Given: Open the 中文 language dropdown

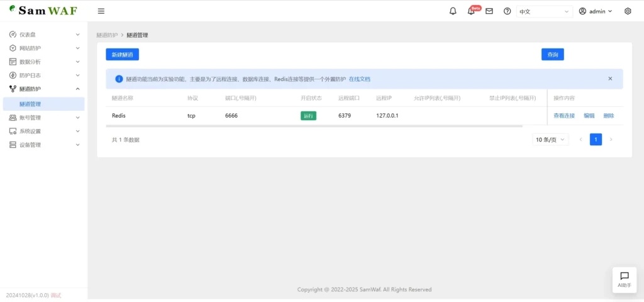Looking at the screenshot, I should coord(545,11).
